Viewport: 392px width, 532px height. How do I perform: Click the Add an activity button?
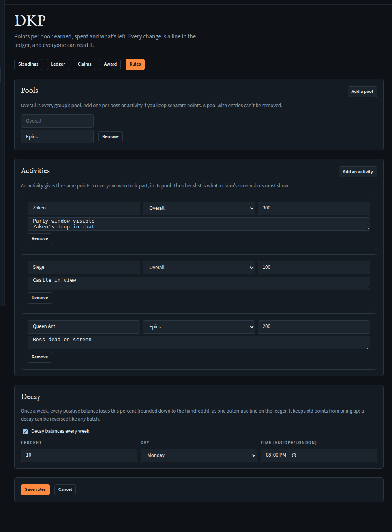pyautogui.click(x=358, y=172)
